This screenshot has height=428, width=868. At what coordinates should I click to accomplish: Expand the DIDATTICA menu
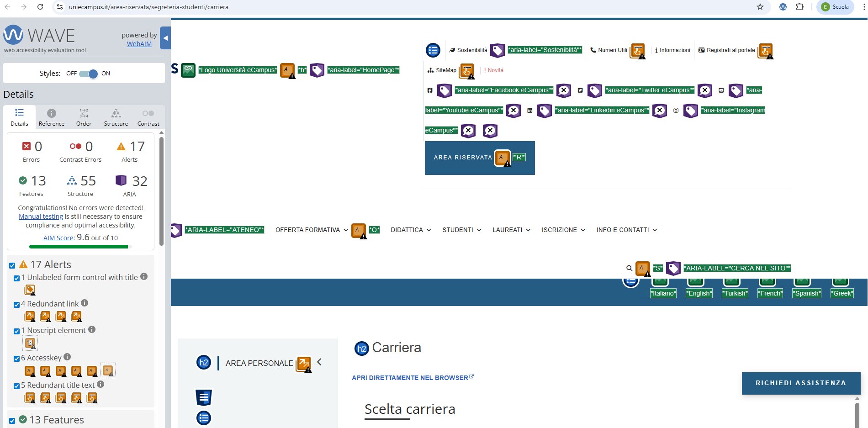(x=411, y=230)
